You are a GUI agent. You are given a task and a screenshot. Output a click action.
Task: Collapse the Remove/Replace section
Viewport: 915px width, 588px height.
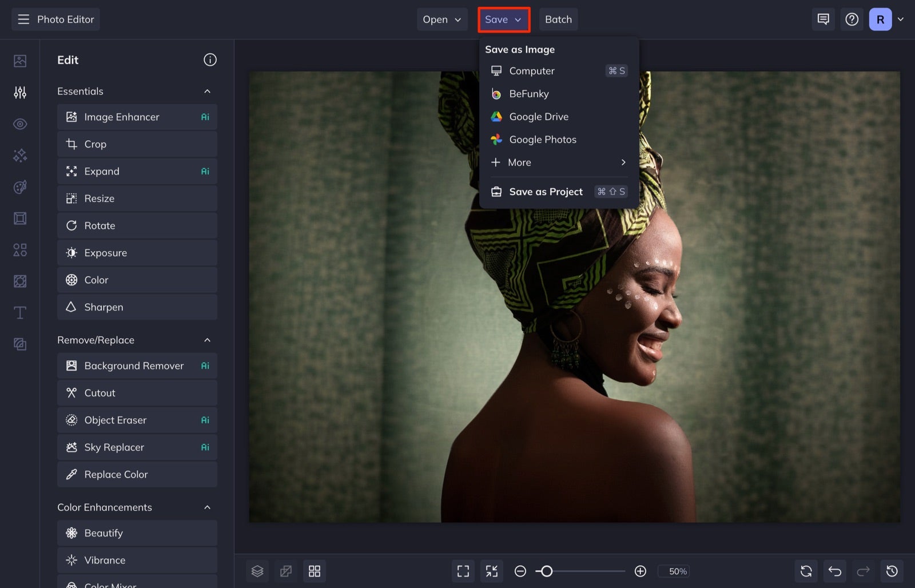coord(208,340)
